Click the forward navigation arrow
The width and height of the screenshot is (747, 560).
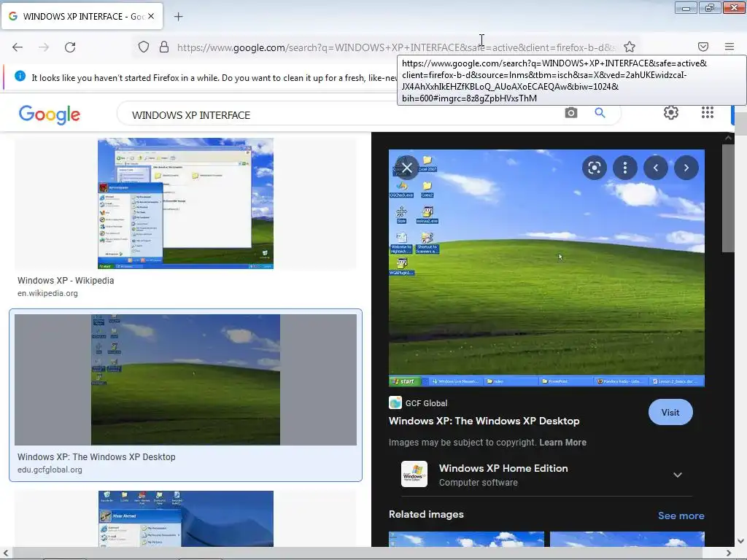[x=44, y=47]
